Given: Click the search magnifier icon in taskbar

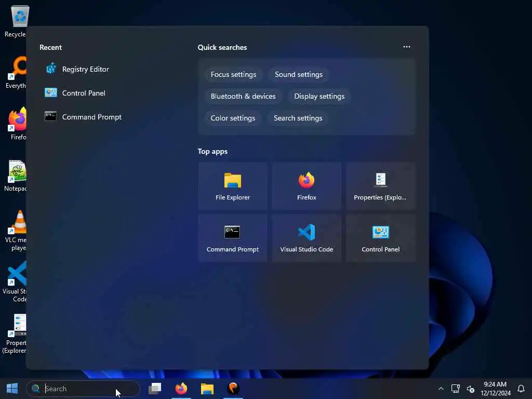Looking at the screenshot, I should click(36, 389).
